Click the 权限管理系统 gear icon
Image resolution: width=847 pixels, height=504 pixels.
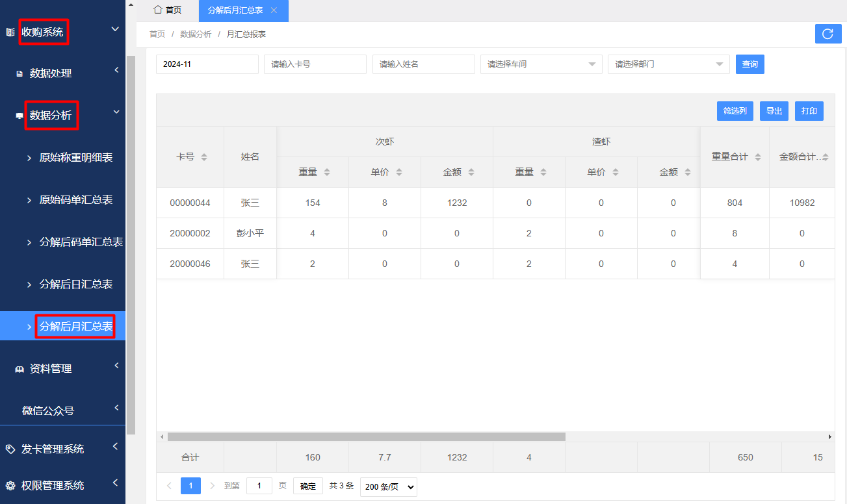point(10,485)
